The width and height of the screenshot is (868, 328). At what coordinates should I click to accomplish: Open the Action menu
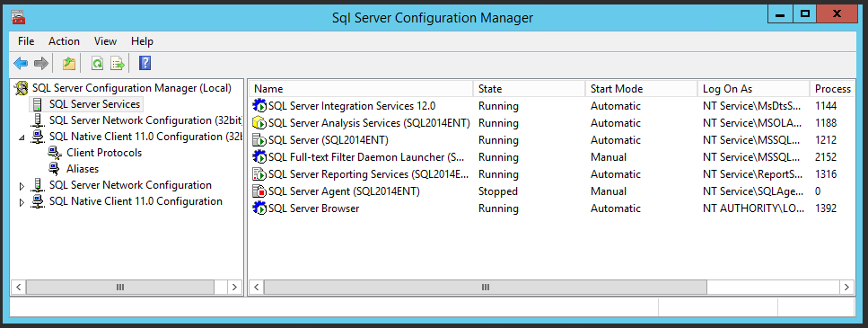pos(65,41)
